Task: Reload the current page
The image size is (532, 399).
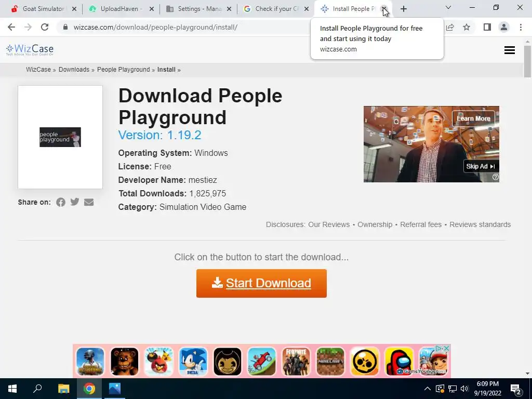Action: pyautogui.click(x=45, y=27)
